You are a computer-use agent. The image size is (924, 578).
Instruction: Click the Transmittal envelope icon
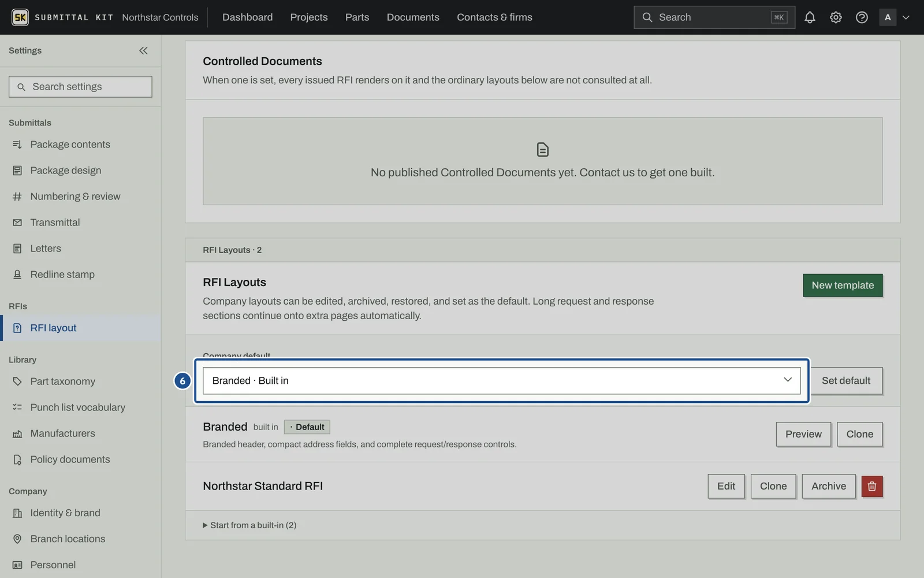tap(17, 223)
